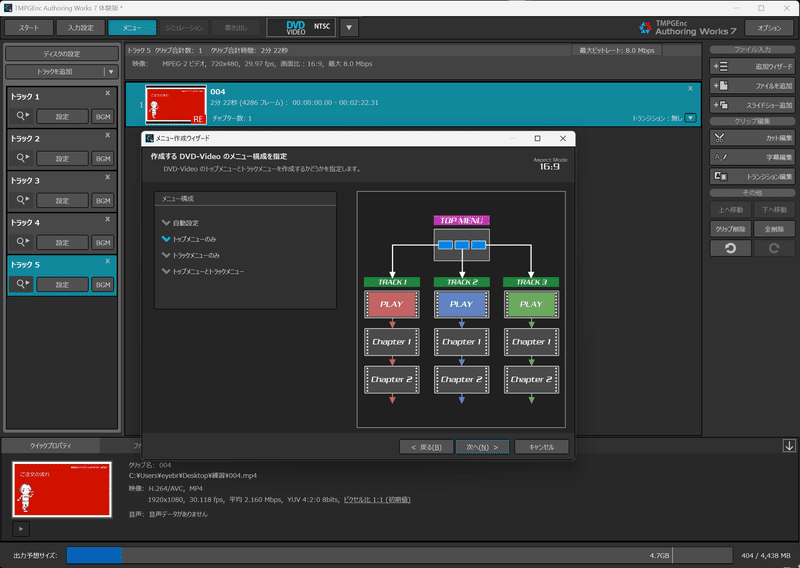Click the 次へ(N) next button
The image size is (800, 568).
pos(482,447)
